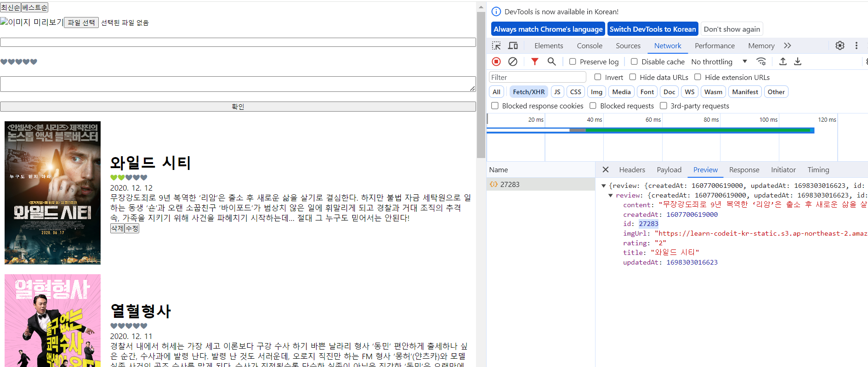Filter requests by Doc
The width and height of the screenshot is (868, 367).
pyautogui.click(x=669, y=92)
